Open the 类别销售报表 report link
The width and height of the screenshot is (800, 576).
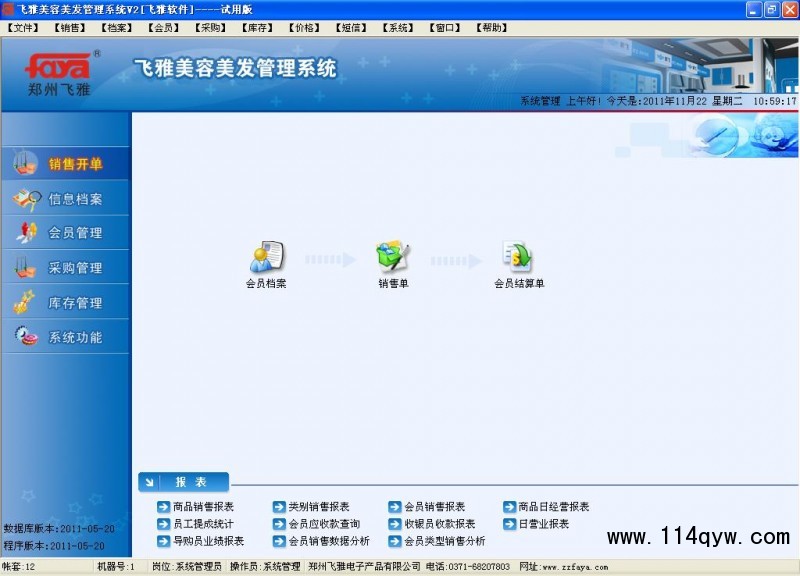[x=319, y=507]
